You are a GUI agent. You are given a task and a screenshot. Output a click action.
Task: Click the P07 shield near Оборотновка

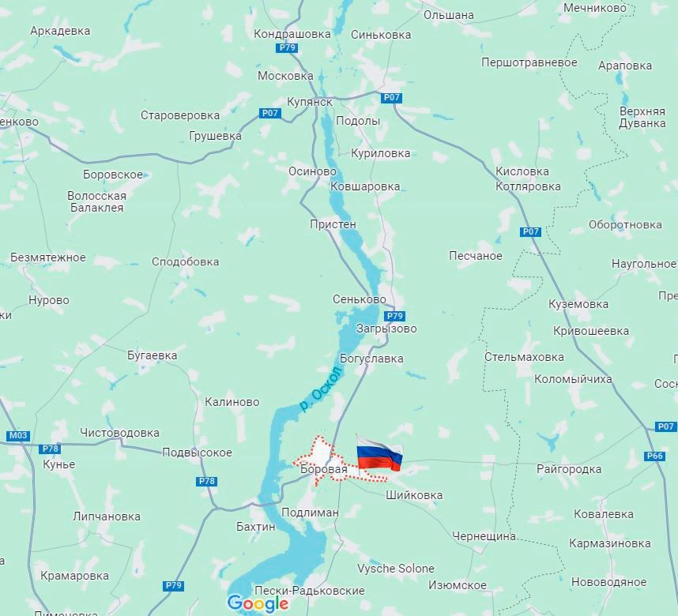pyautogui.click(x=530, y=231)
